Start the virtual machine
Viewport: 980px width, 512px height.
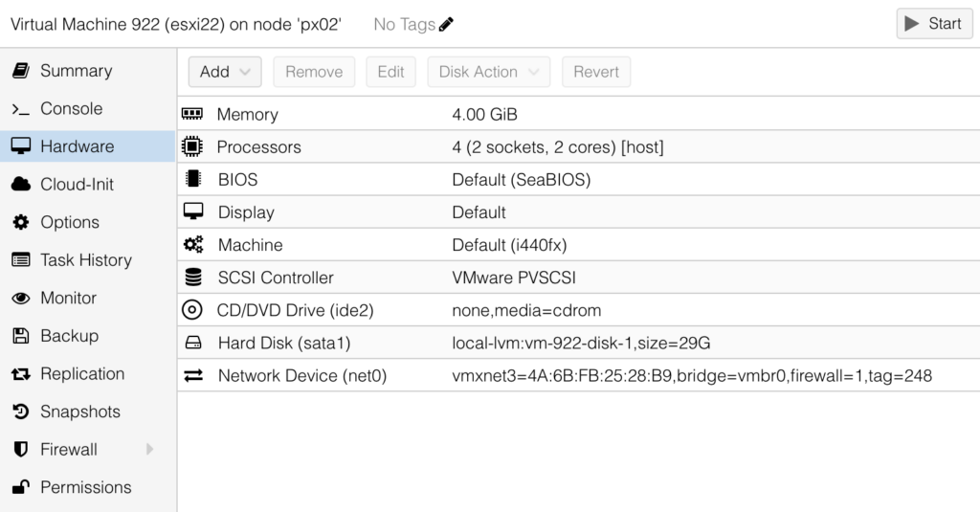[x=933, y=24]
